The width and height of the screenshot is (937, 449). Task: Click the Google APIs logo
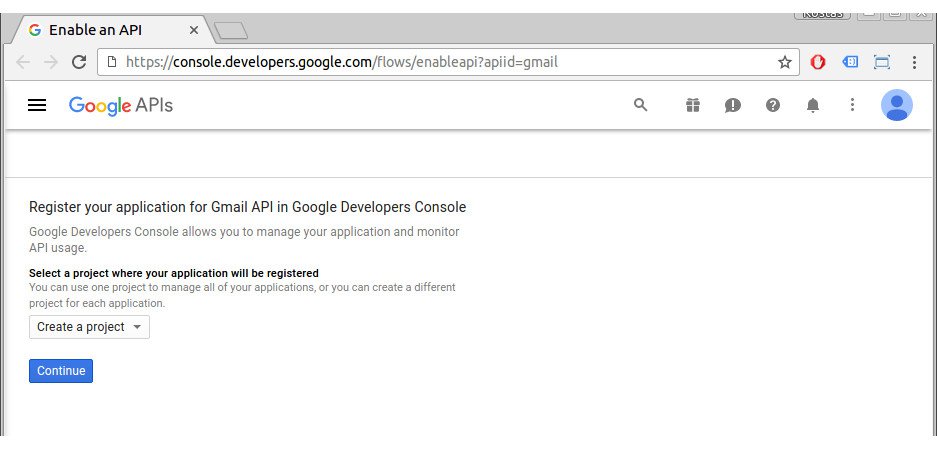pyautogui.click(x=121, y=106)
